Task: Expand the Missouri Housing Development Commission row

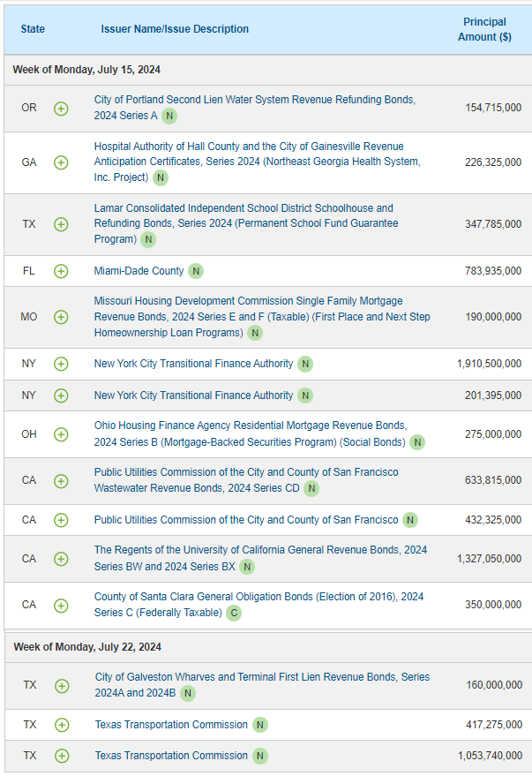Action: pos(61,317)
